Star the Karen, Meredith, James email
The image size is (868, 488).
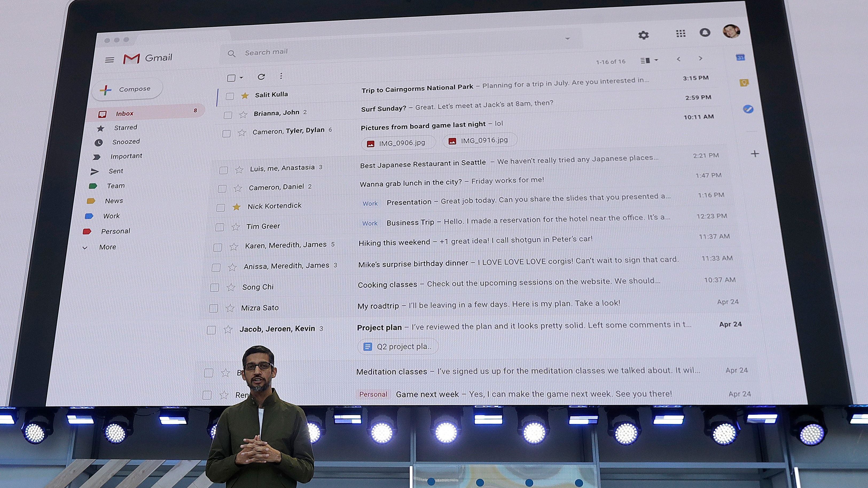(x=233, y=247)
